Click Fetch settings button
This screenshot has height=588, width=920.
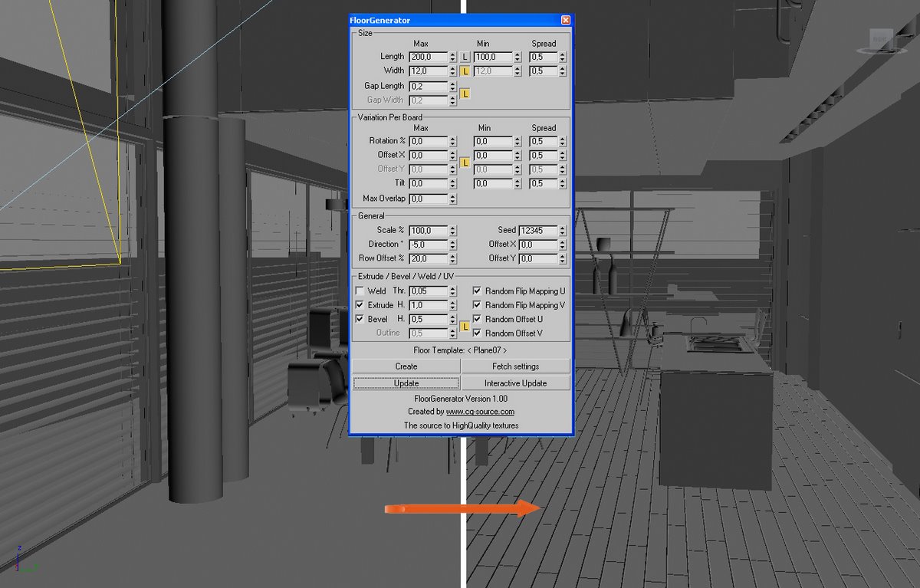coord(516,366)
